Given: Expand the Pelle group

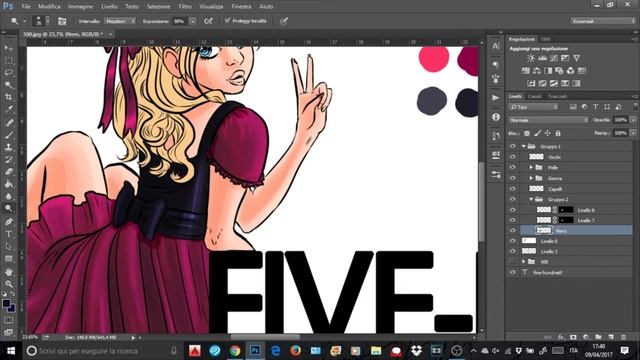Looking at the screenshot, I should tap(531, 167).
